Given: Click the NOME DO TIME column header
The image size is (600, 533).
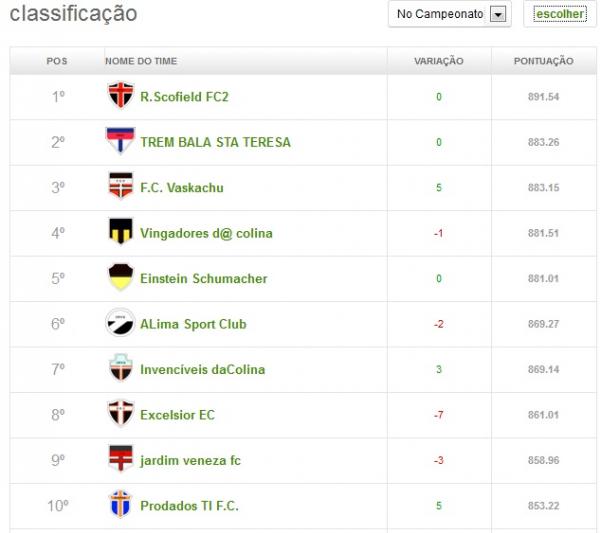Looking at the screenshot, I should pyautogui.click(x=141, y=61).
